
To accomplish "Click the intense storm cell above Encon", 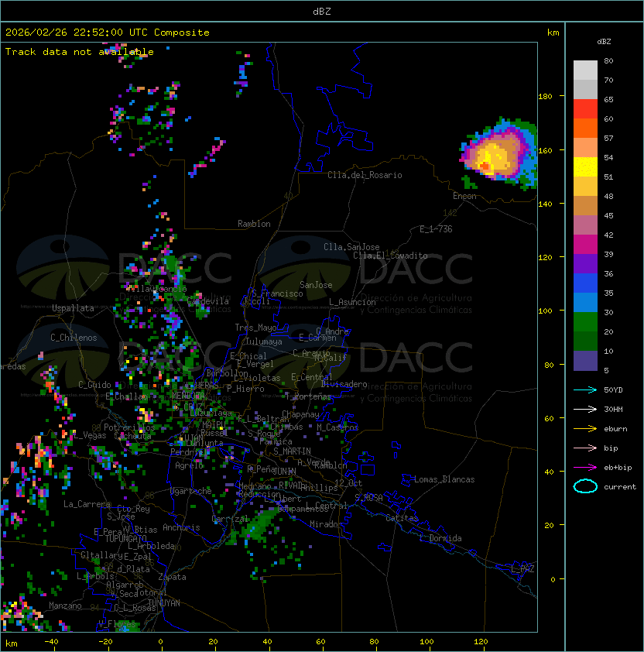I will 498,154.
